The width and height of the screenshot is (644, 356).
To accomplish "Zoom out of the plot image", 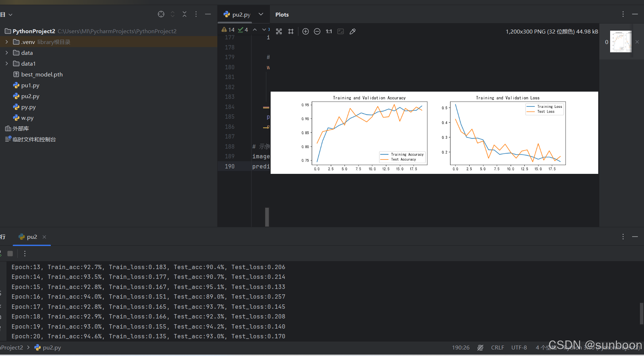I will click(x=317, y=31).
